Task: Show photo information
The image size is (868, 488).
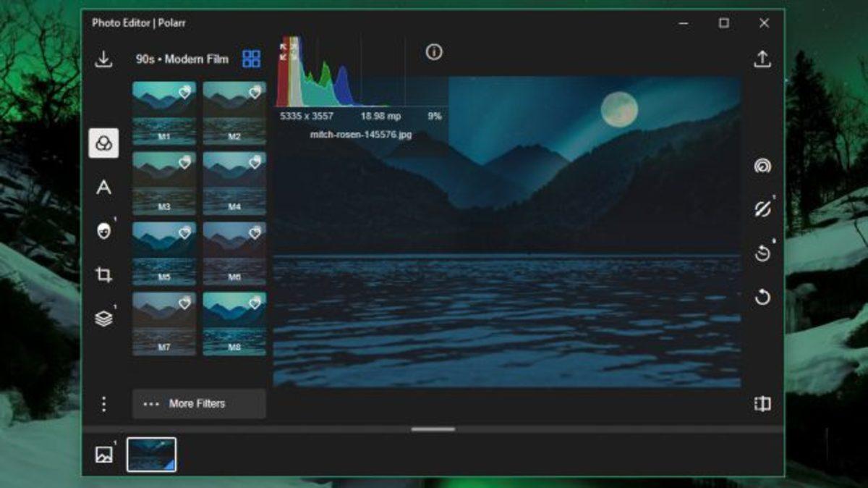Action: pyautogui.click(x=433, y=52)
